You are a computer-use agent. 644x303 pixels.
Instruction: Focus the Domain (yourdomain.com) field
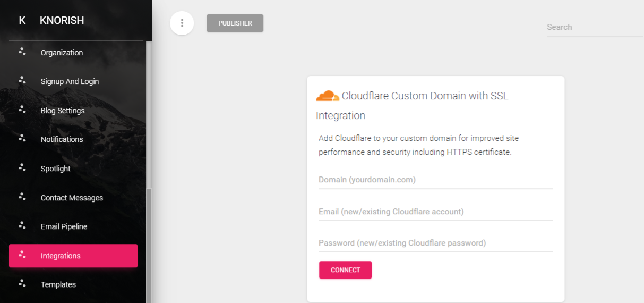(x=435, y=180)
